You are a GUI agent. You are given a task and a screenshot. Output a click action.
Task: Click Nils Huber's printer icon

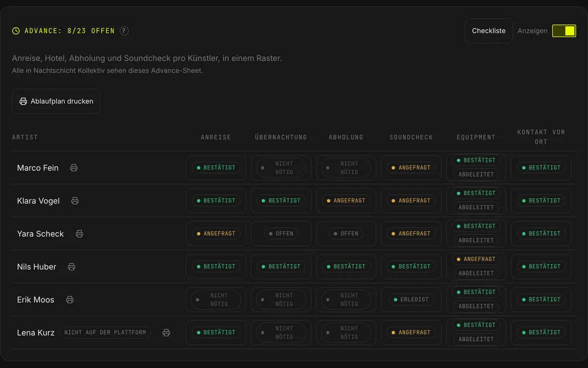click(72, 266)
